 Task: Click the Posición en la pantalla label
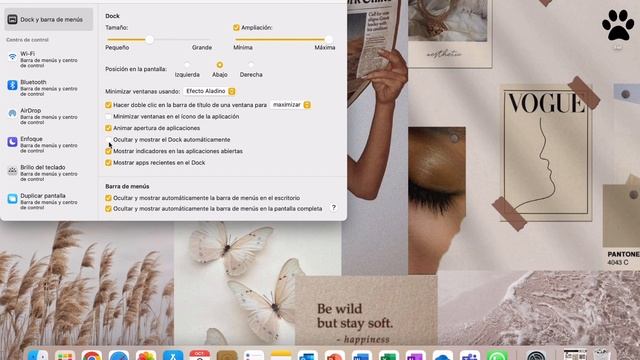tap(136, 69)
